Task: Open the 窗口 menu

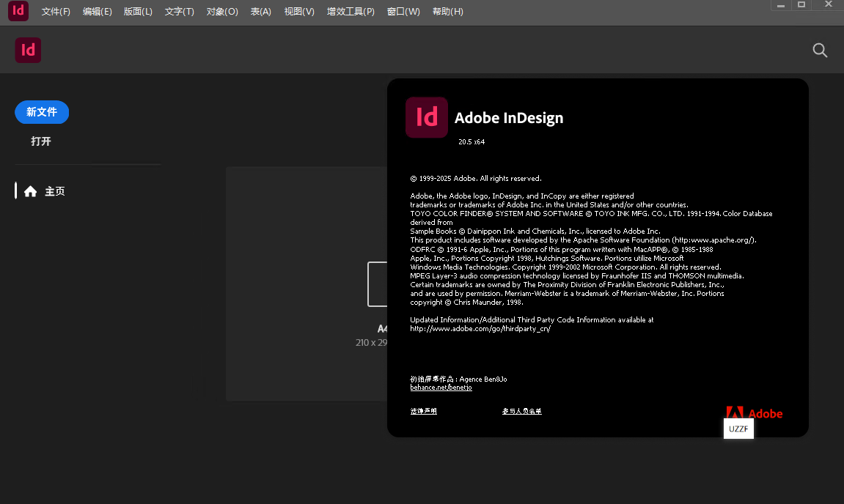Action: point(403,11)
